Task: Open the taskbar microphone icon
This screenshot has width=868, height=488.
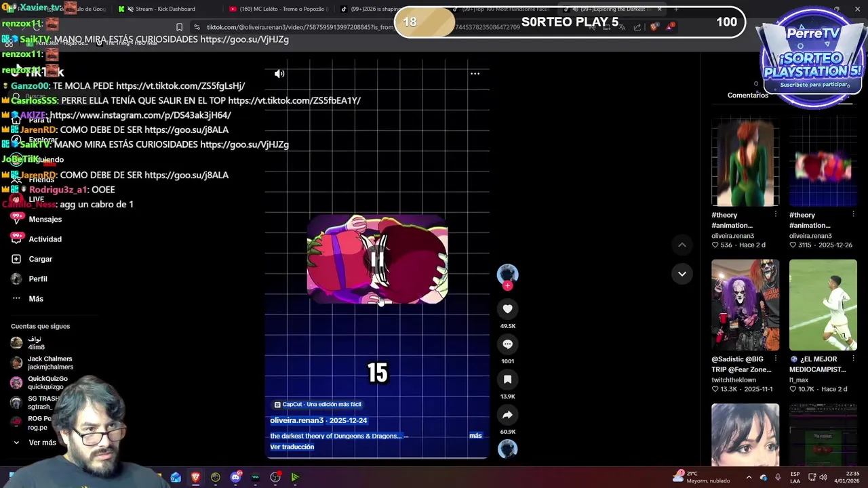Action: [x=778, y=477]
